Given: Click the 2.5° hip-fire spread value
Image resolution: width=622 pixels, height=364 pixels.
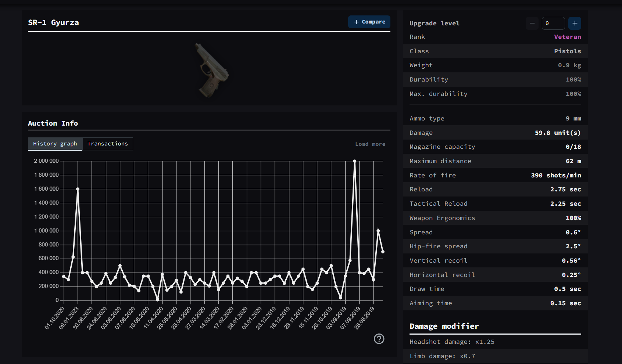Looking at the screenshot, I should [573, 246].
